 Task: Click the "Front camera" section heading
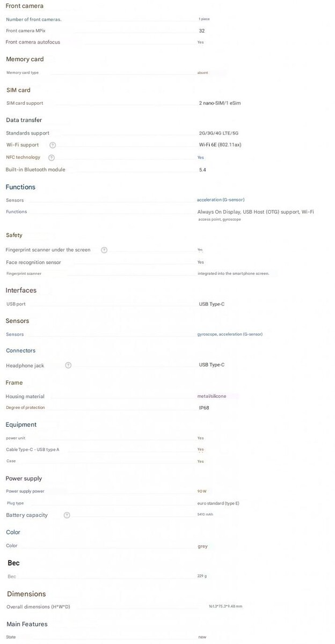tap(25, 6)
